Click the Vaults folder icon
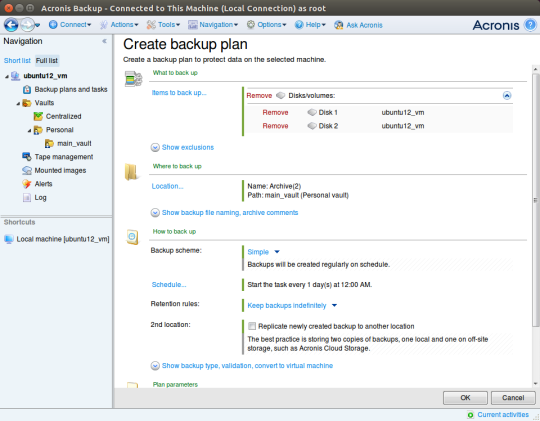The height and width of the screenshot is (421, 540). [27, 103]
